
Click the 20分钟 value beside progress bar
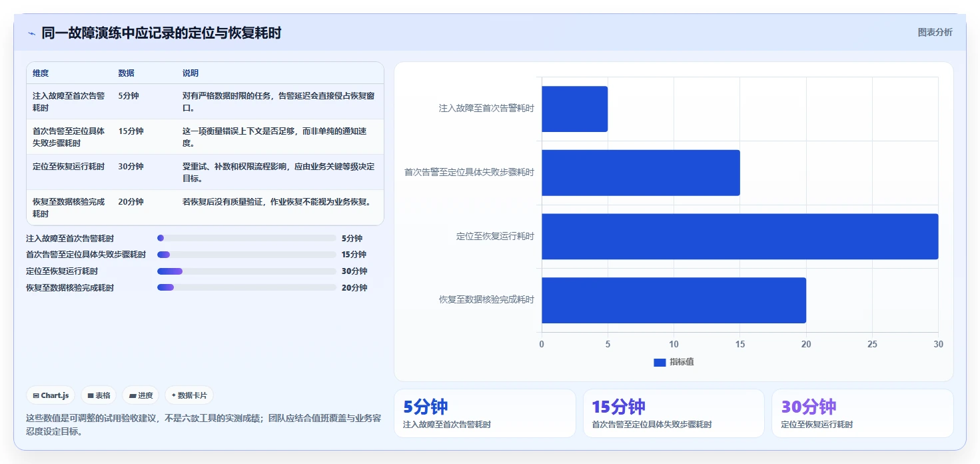coord(354,288)
